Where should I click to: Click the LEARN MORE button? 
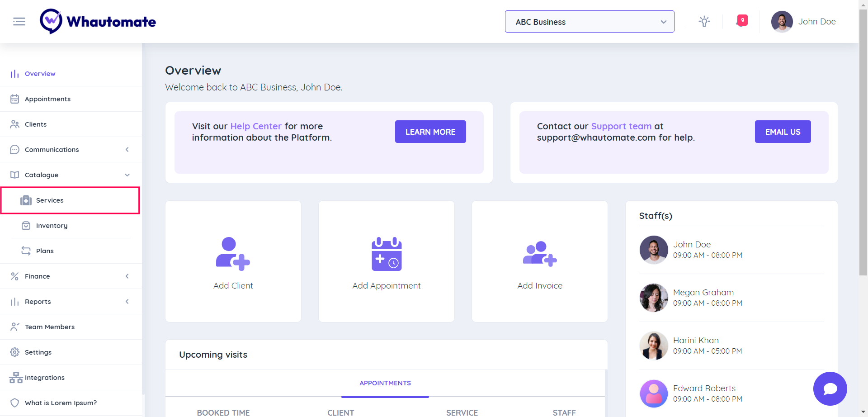pyautogui.click(x=430, y=132)
